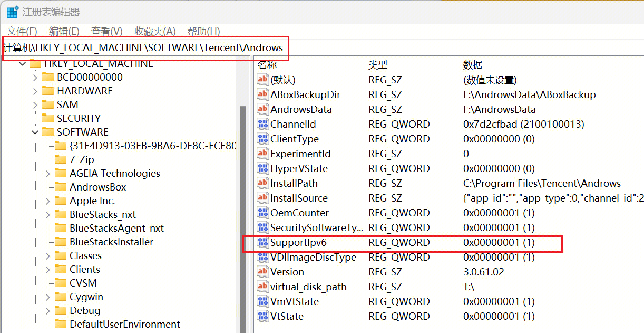
Task: Open the 编辑(E) menu
Action: pyautogui.click(x=64, y=31)
